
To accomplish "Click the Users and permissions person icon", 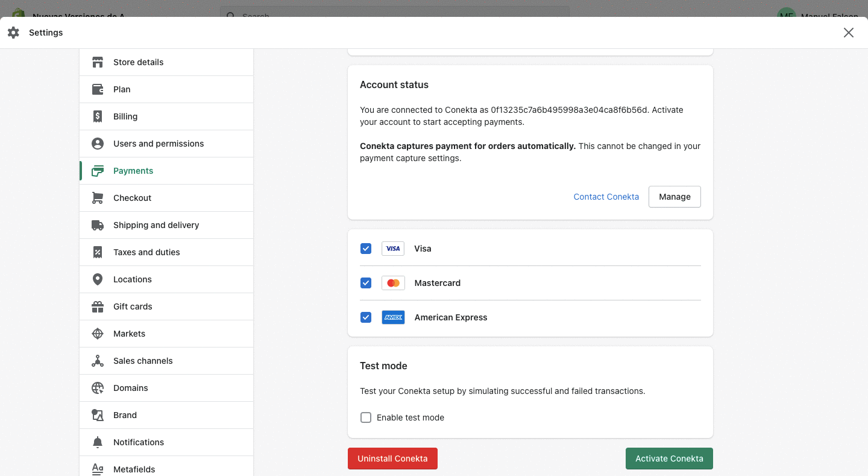I will pyautogui.click(x=98, y=144).
